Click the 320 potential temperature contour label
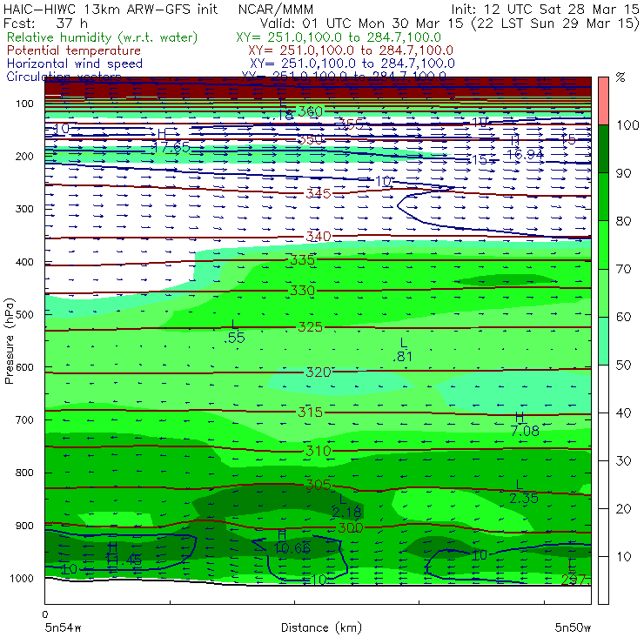Screen dimensions: 644x644 pos(318,372)
